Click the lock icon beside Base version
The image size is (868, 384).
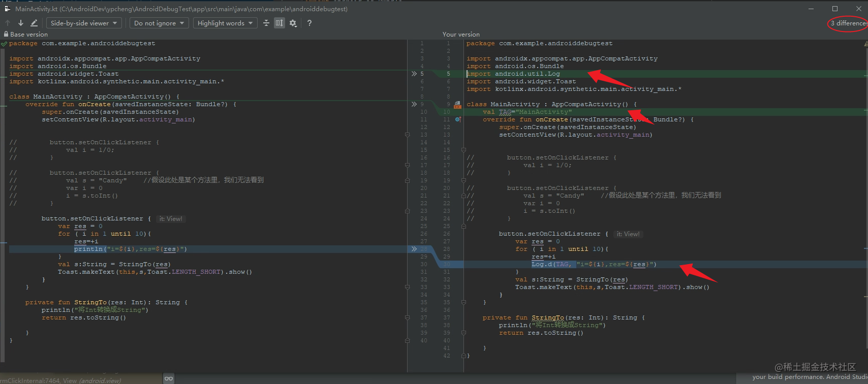coord(6,34)
